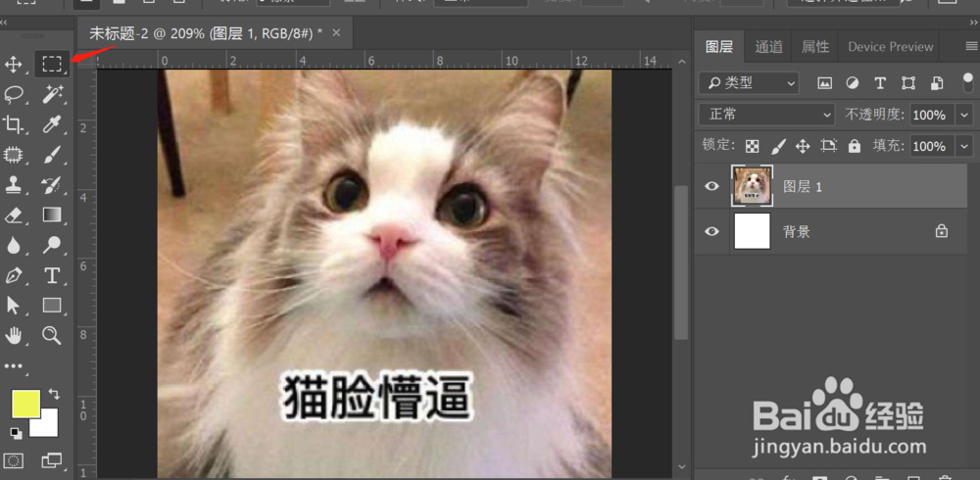The image size is (980, 480).
Task: Collapse the right panels with double arrows
Action: coord(974,22)
